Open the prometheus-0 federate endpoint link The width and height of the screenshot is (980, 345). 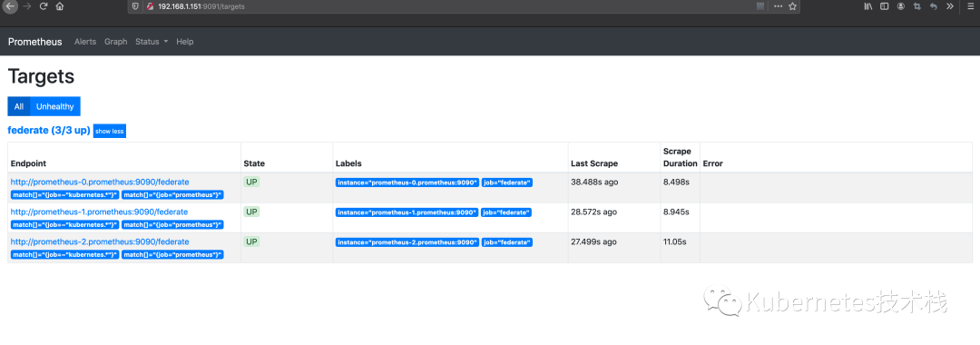click(100, 182)
